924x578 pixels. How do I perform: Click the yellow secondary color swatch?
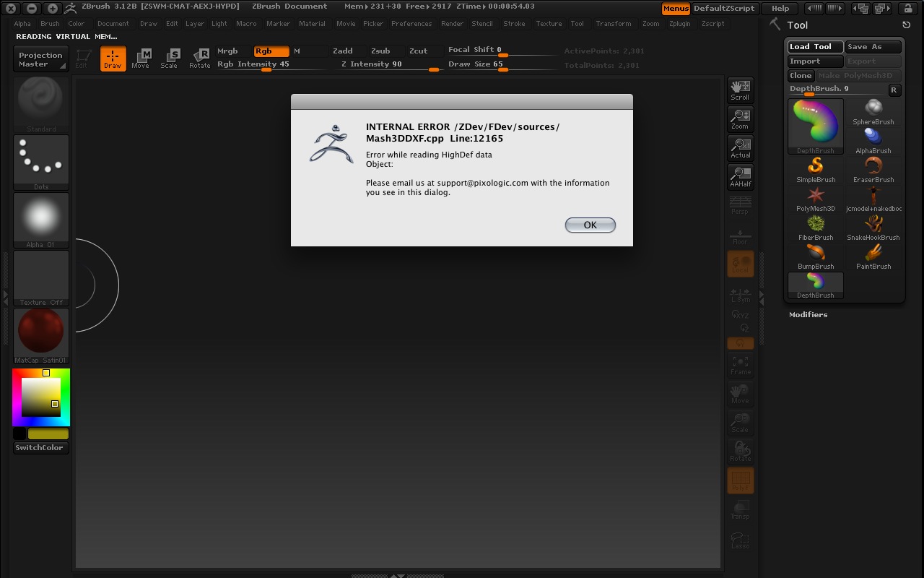point(48,434)
